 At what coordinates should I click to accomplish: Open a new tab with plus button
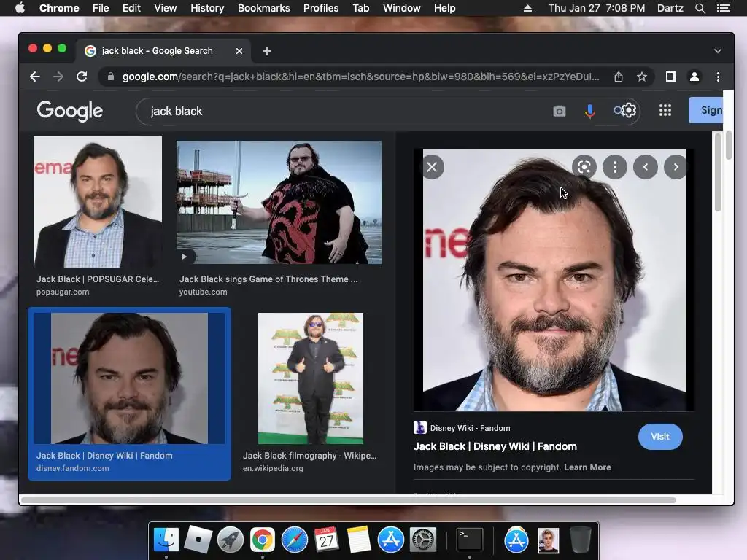click(267, 51)
